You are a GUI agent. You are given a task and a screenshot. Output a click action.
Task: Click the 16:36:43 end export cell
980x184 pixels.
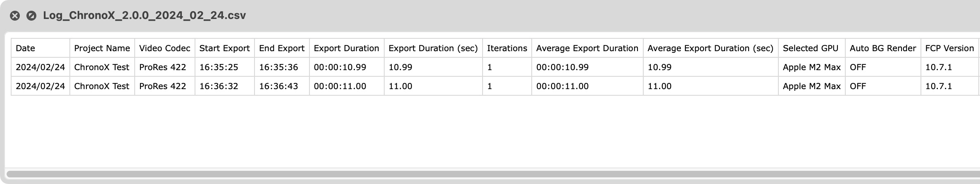[282, 86]
